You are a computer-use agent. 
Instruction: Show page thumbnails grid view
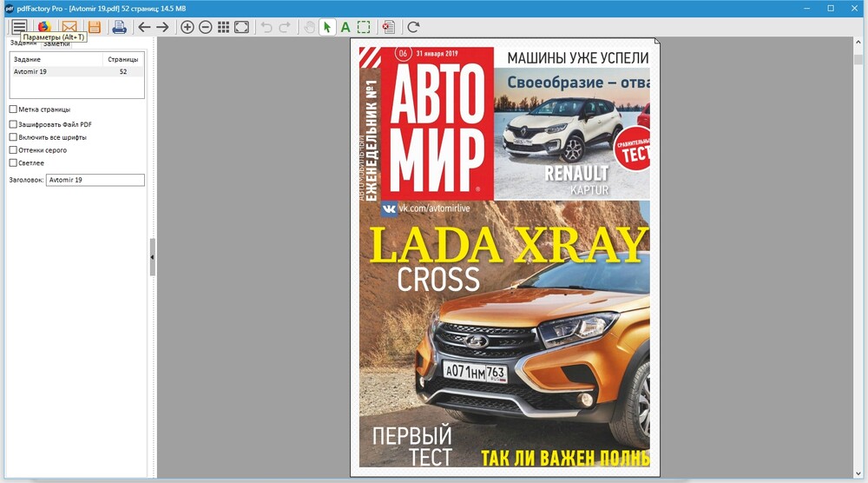pyautogui.click(x=223, y=27)
